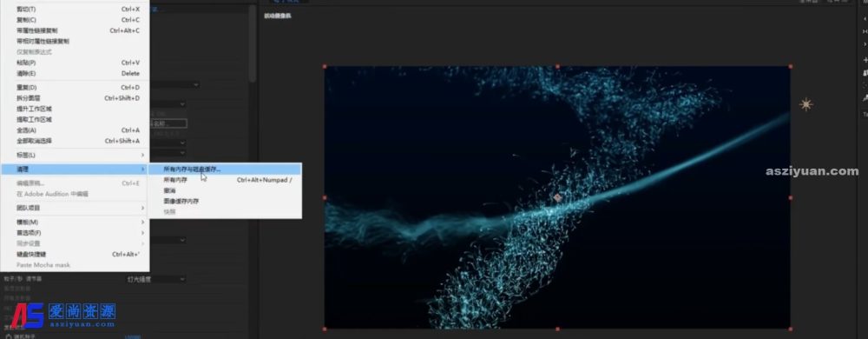Open the highlighted 清理 submenu entry

(75, 169)
